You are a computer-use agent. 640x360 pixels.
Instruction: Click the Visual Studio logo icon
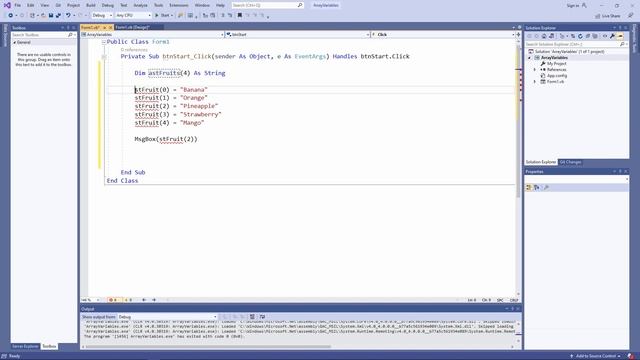pyautogui.click(x=7, y=5)
